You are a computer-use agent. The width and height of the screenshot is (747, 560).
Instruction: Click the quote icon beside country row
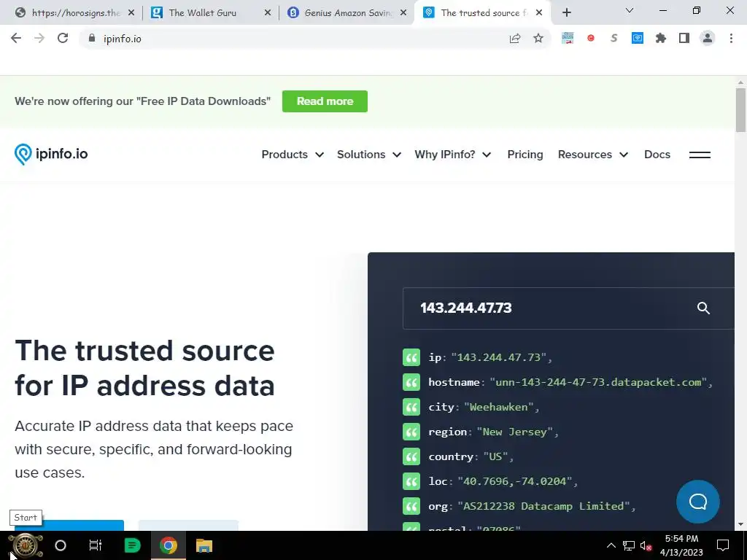[x=411, y=456]
